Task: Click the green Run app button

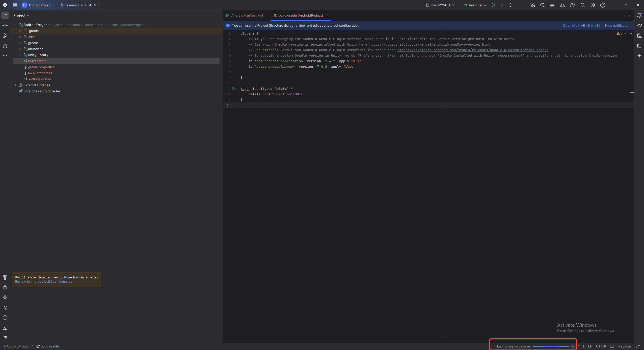Action: click(493, 5)
